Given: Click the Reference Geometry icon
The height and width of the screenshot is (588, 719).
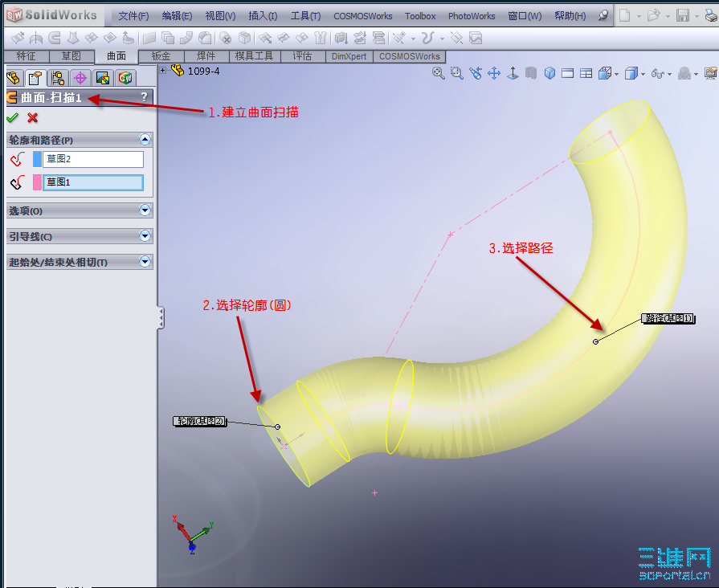Looking at the screenshot, I should coord(399,38).
